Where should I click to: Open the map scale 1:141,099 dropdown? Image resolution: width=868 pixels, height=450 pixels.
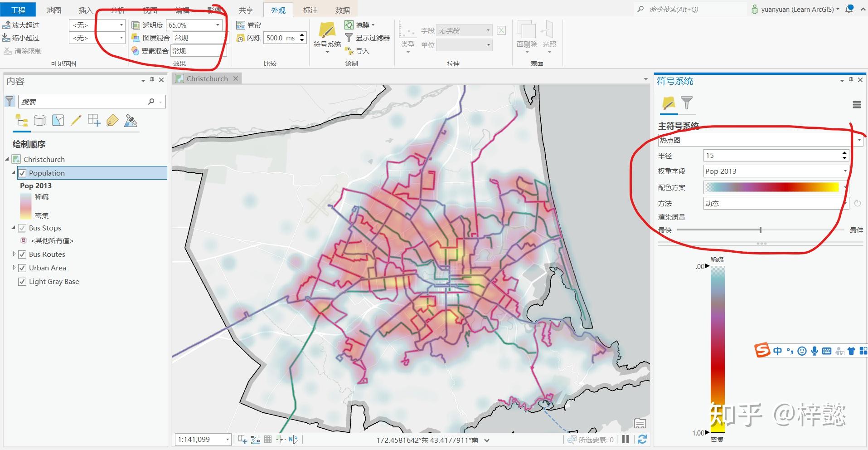click(227, 439)
